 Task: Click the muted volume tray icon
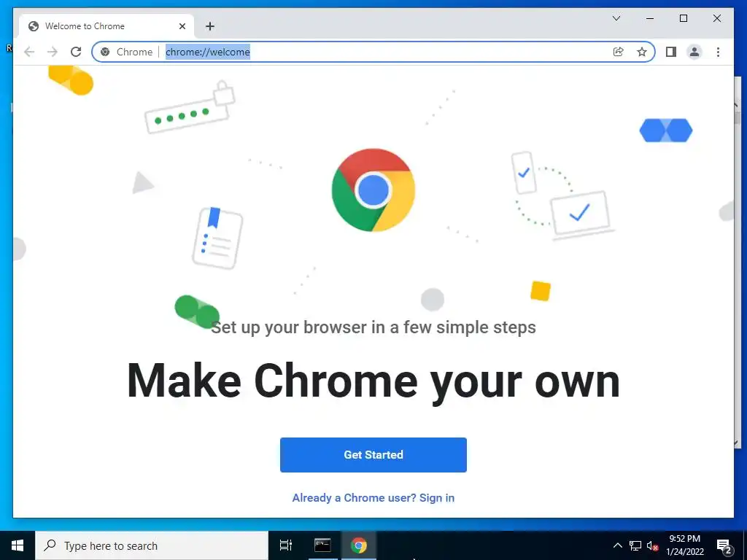(652, 545)
